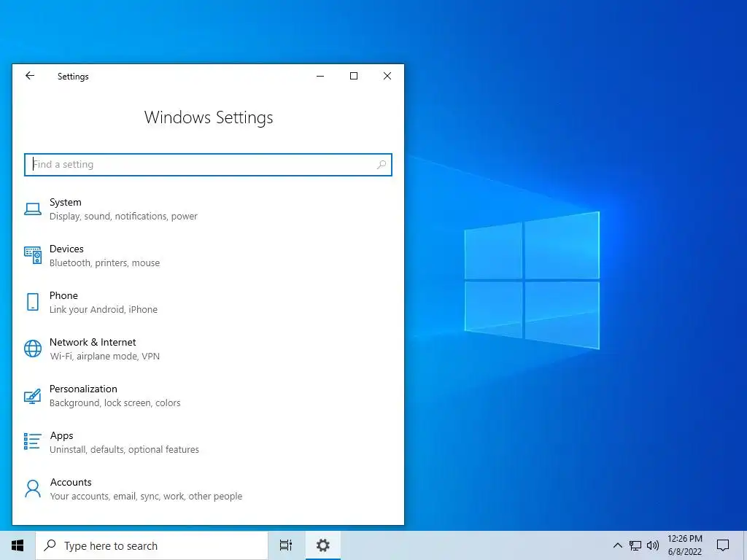The image size is (747, 560).
Task: Click the Devices keyboard and speaker icon
Action: [32, 255]
